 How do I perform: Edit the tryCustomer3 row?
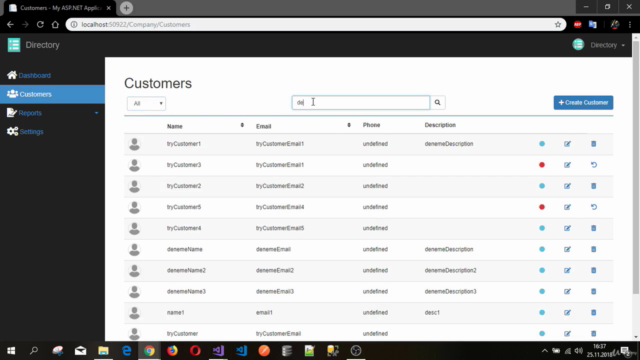(x=567, y=165)
